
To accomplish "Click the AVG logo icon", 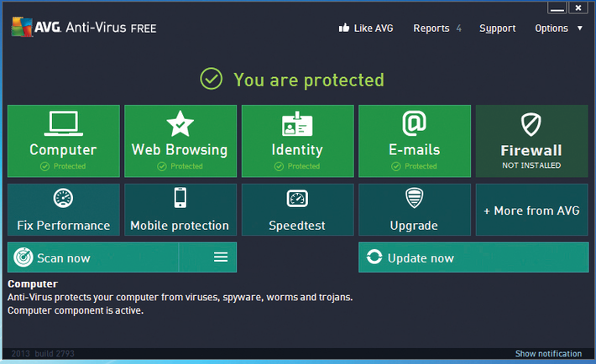I will coord(22,27).
